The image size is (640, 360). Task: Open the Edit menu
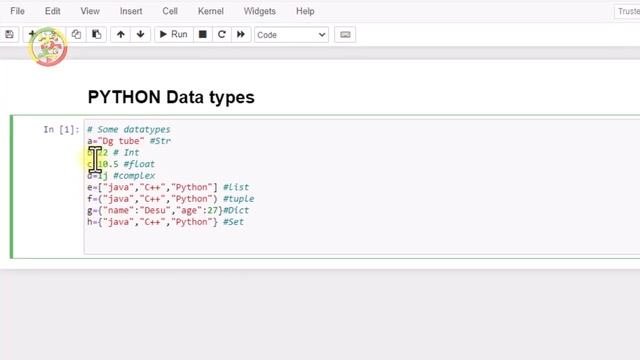52,11
